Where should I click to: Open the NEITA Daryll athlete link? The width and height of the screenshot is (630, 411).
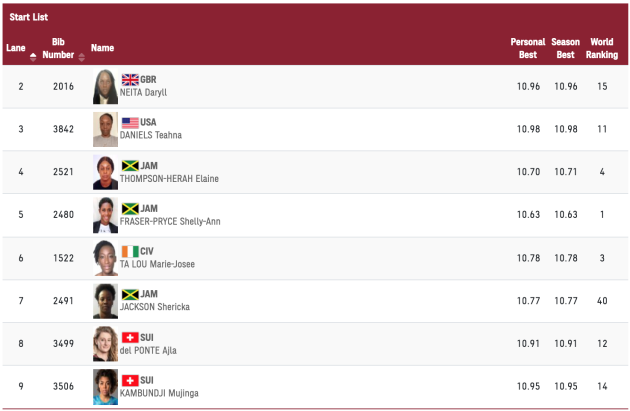click(144, 92)
